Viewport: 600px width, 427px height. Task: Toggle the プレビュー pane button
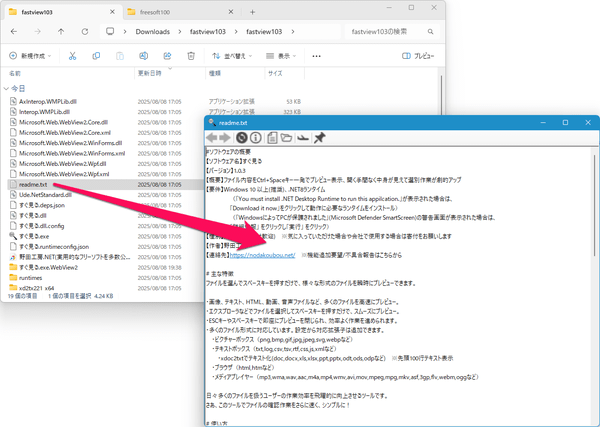418,56
